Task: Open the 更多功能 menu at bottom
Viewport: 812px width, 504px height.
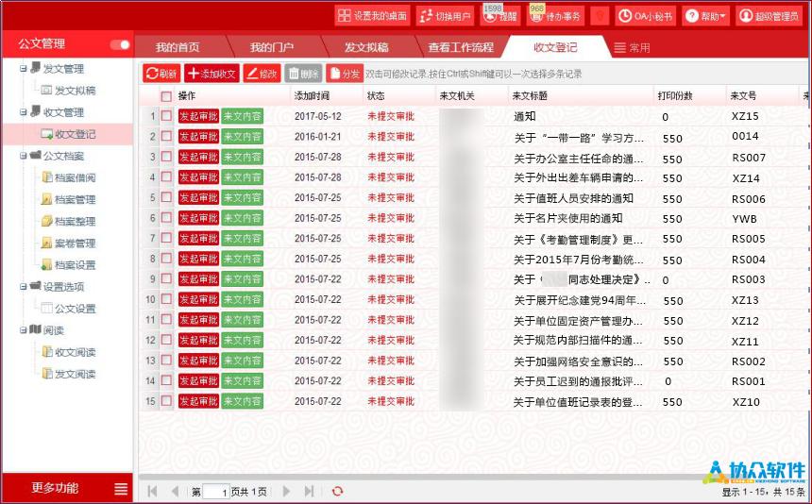Action: [x=67, y=488]
